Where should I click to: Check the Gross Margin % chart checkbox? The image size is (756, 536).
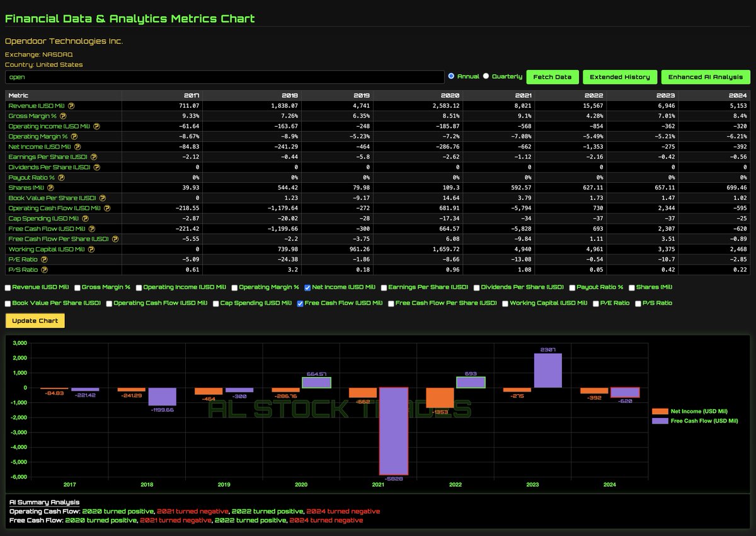[77, 288]
